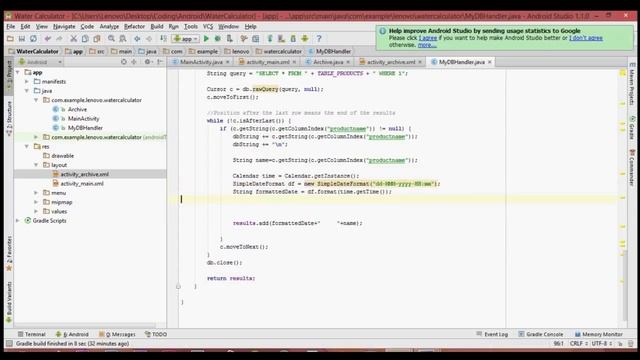This screenshot has width=640, height=360.
Task: Expand the manifests folder
Action: coord(27,82)
